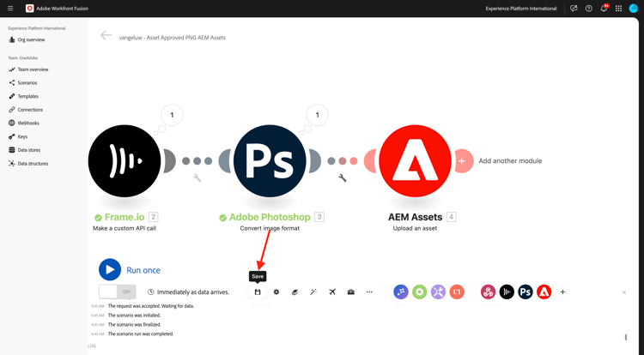Open the AEM Assets module circle

[415, 161]
